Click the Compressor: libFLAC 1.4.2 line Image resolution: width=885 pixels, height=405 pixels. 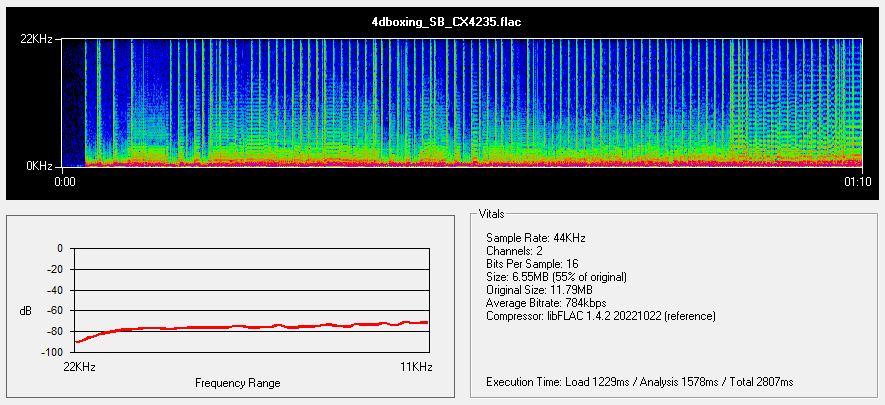click(x=600, y=316)
